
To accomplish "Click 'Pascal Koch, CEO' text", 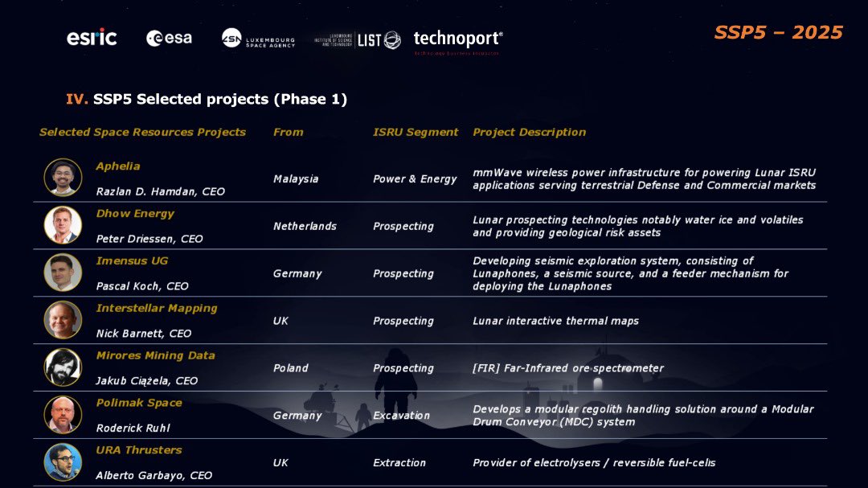I will 142,286.
